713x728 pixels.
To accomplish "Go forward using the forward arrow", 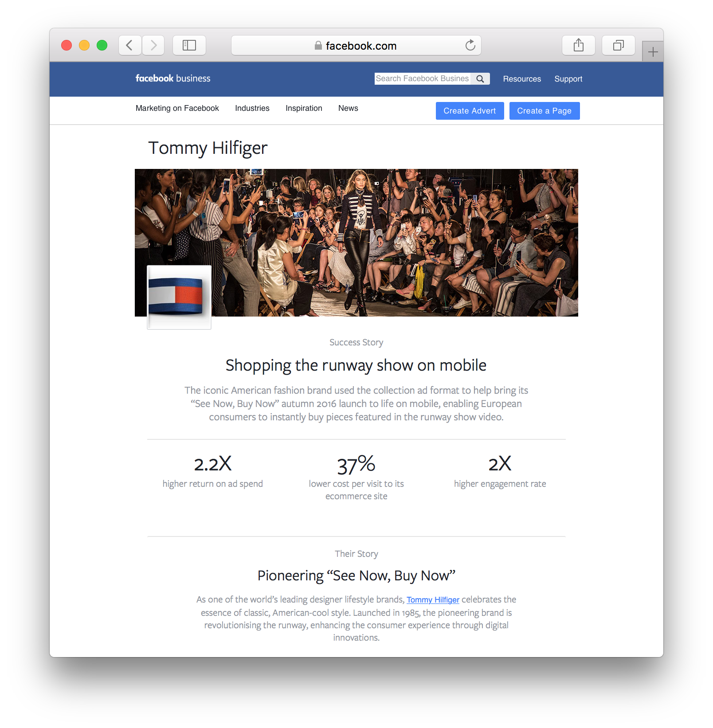I will coord(153,45).
